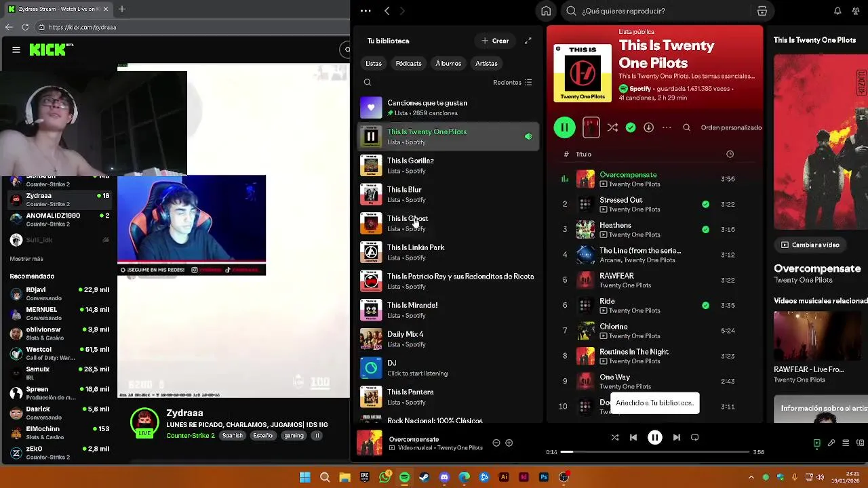The width and height of the screenshot is (868, 488).
Task: Skip to the next track
Action: coord(676,438)
